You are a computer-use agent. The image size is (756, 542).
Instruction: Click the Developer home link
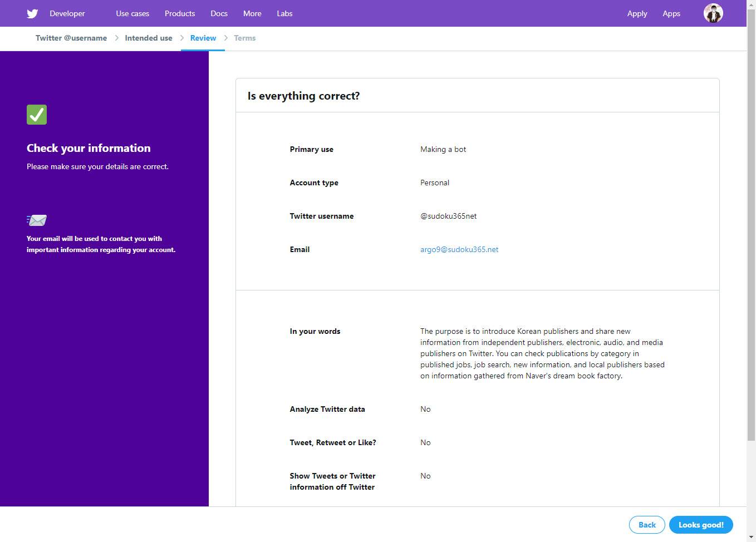tap(67, 13)
